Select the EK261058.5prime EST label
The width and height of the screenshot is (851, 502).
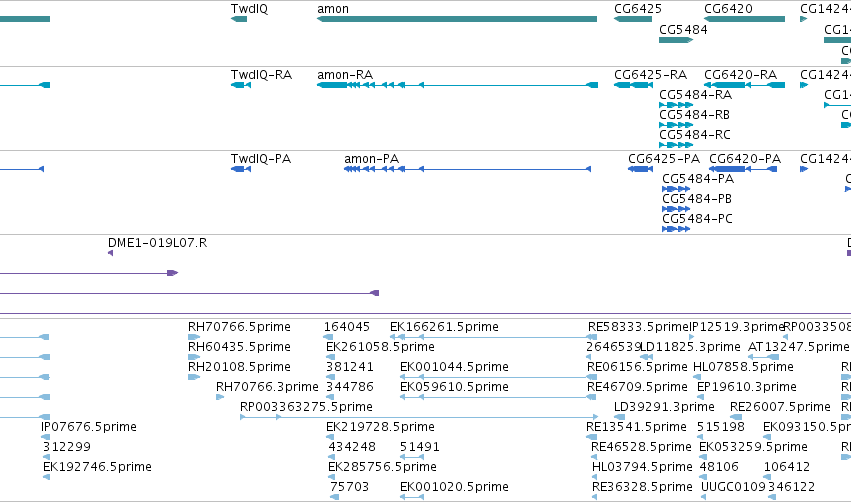click(x=380, y=347)
